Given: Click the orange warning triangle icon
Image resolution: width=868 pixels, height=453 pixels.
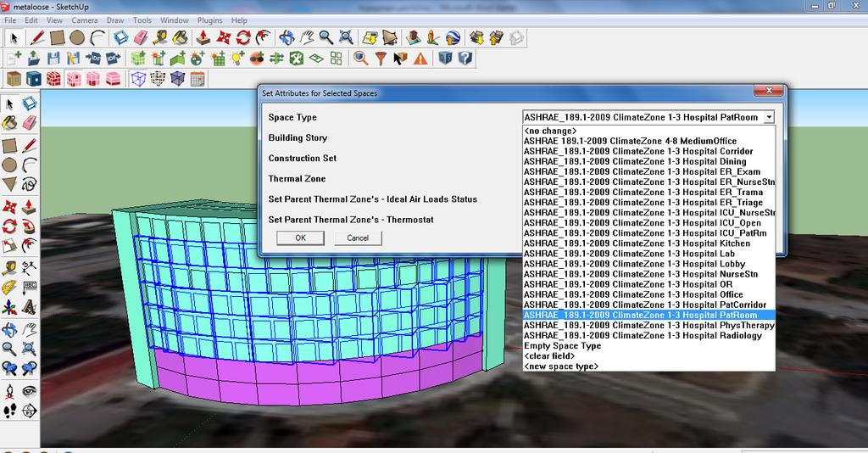Looking at the screenshot, I should tap(420, 59).
